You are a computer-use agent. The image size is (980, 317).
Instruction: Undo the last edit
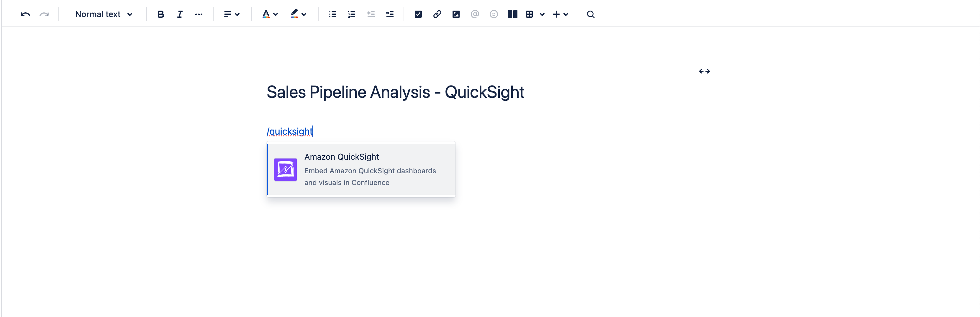[25, 14]
